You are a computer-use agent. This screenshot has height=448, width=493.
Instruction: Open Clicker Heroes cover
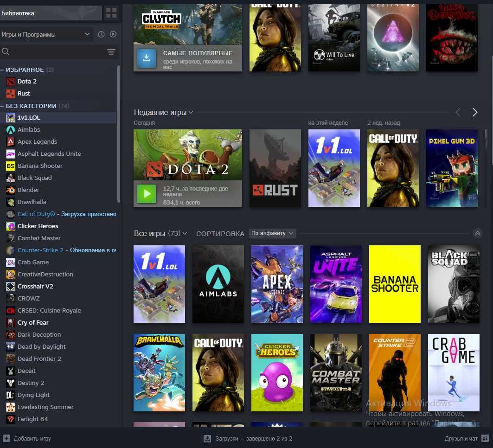click(277, 372)
